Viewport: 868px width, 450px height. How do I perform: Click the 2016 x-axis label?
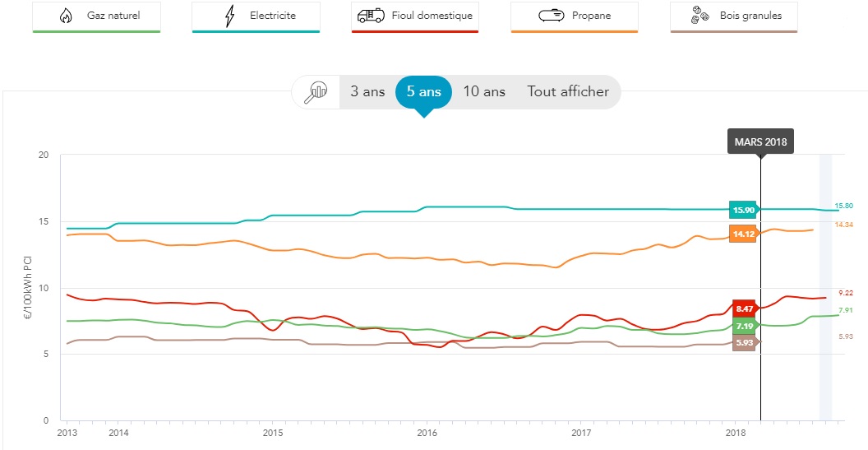point(427,432)
